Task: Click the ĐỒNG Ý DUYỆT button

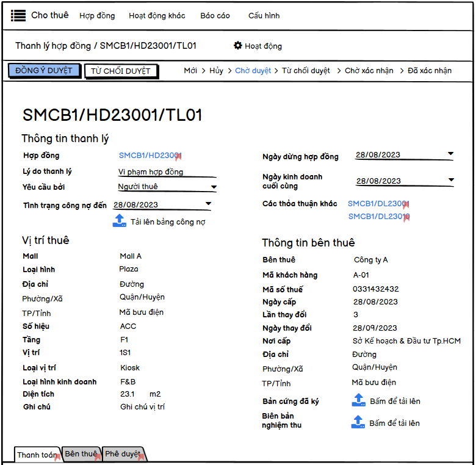Action: coord(44,70)
